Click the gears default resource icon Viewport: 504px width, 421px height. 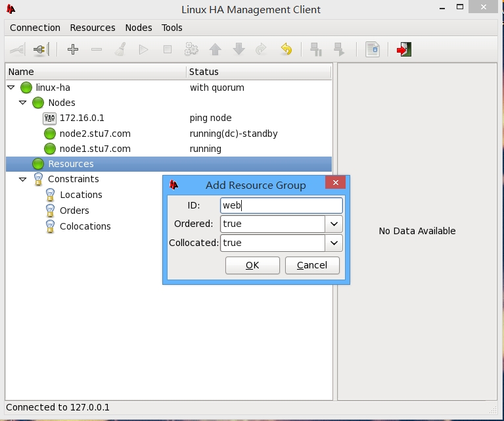point(191,49)
